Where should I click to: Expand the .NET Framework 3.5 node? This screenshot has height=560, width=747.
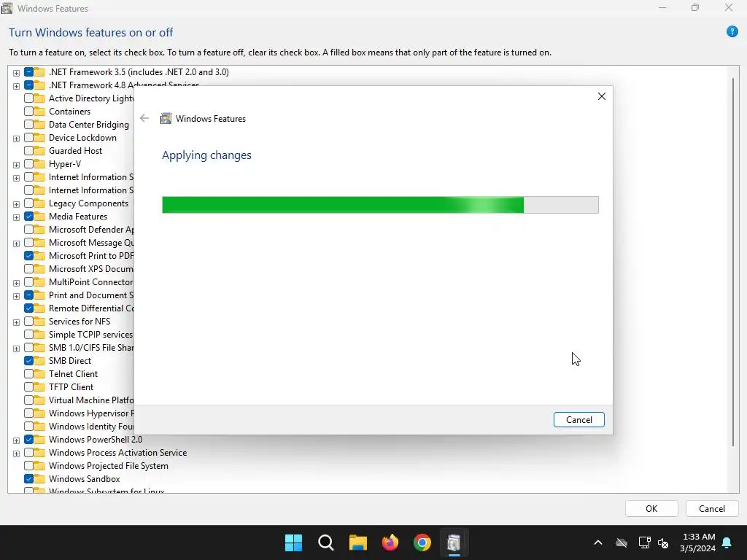[x=16, y=73]
